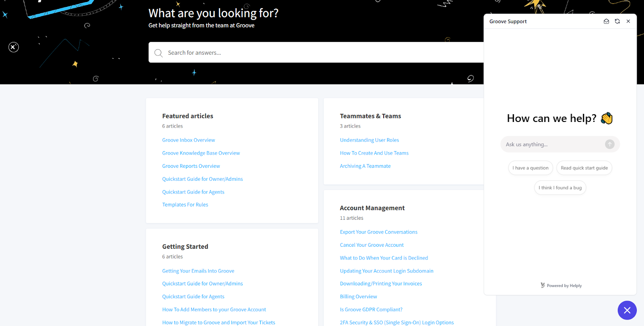Screen dimensions: 644x326
Task: Open Groove Reports Overview article
Action: click(x=191, y=166)
